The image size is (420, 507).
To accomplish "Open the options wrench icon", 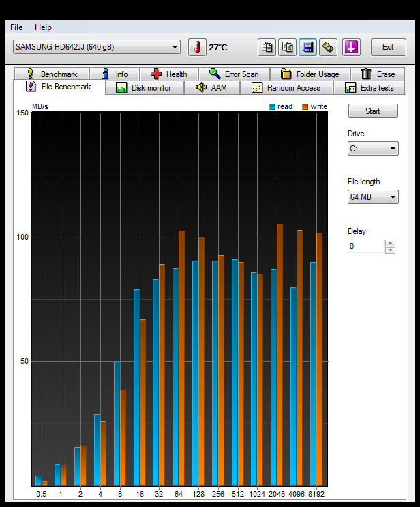I will [x=328, y=47].
